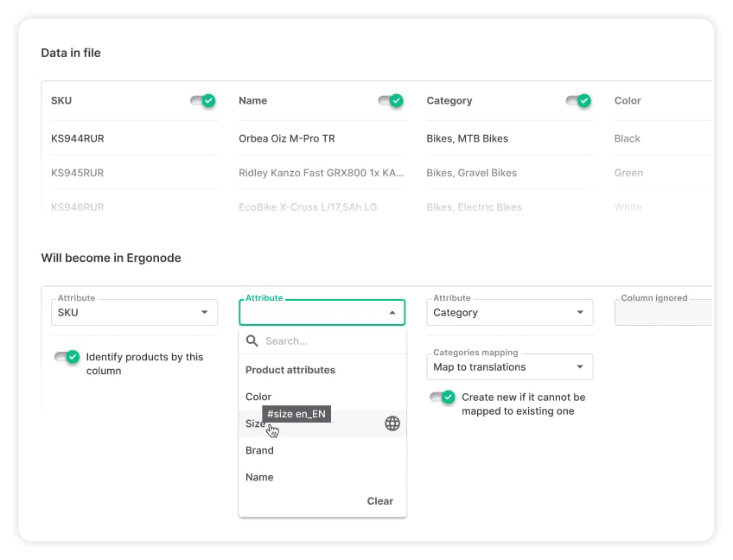Click the search magnifier icon in dropdown
733x560 pixels.
pyautogui.click(x=252, y=341)
